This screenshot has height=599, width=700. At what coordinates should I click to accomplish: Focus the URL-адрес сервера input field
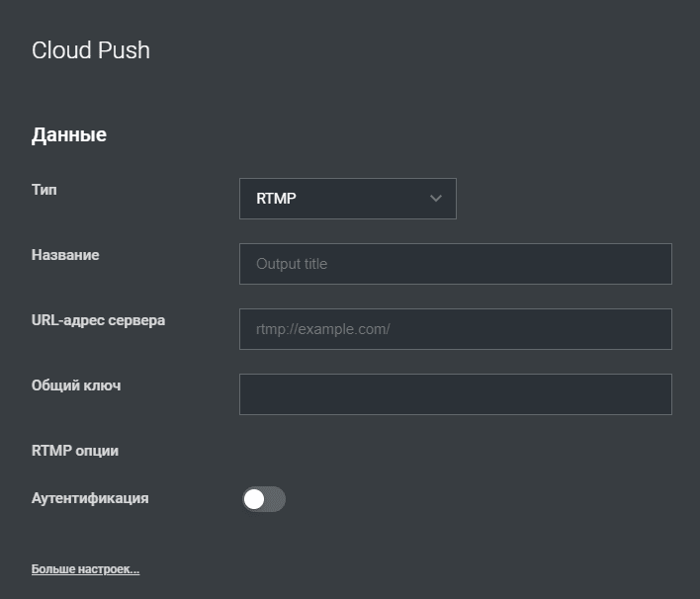pos(456,329)
